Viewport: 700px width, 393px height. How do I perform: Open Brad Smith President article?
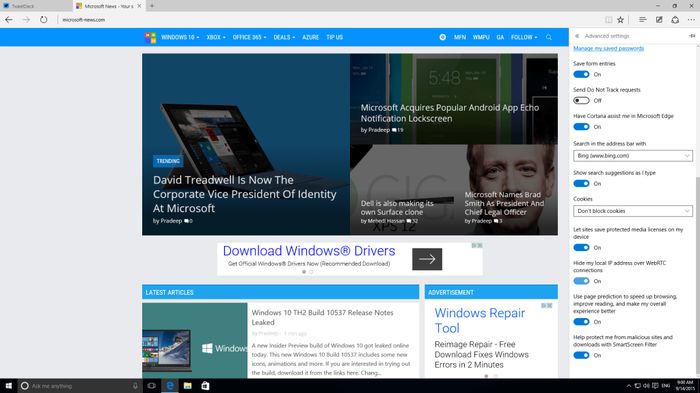point(504,204)
